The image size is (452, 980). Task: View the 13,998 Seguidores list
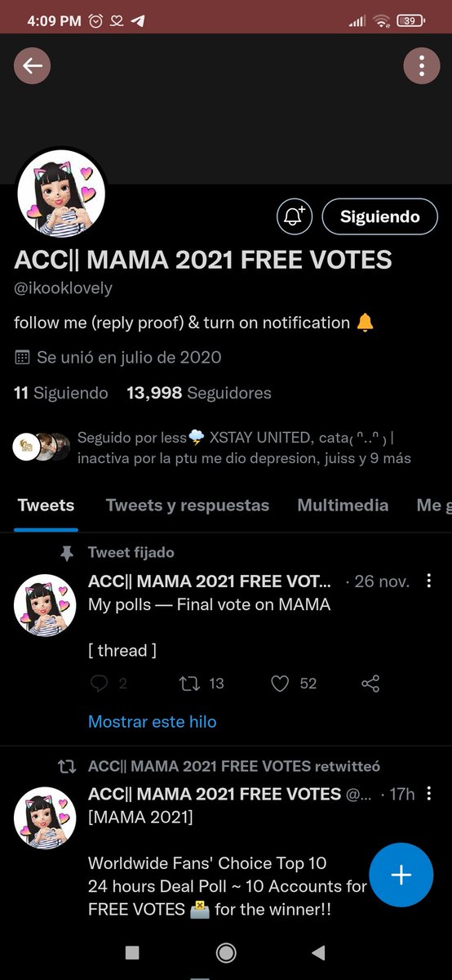[199, 393]
